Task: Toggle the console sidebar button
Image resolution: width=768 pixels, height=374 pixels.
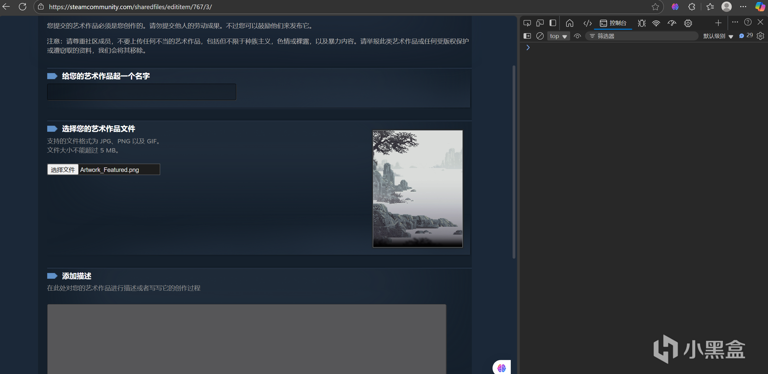Action: (x=527, y=36)
